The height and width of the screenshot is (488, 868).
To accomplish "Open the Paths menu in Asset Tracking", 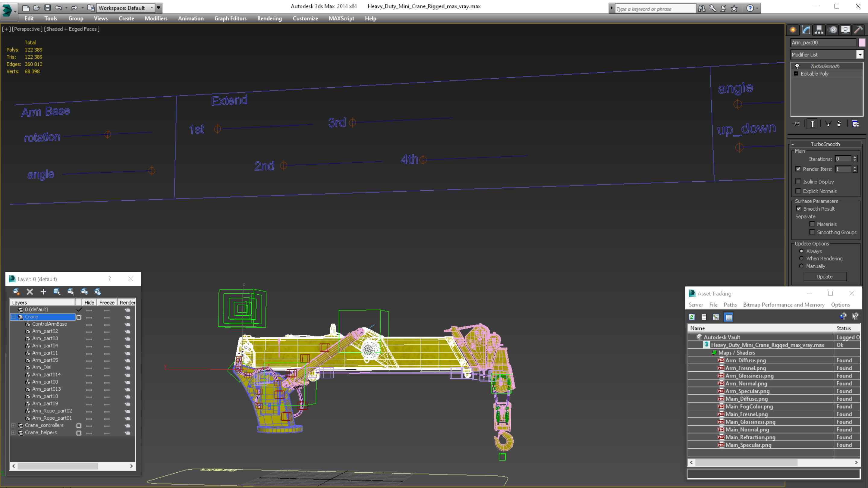I will [x=730, y=305].
